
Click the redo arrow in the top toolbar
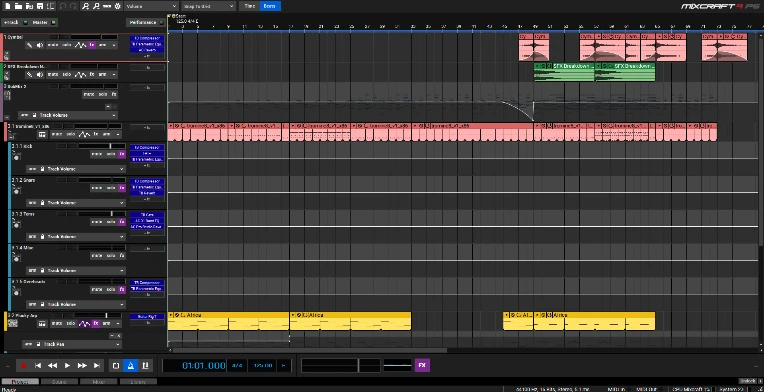pyautogui.click(x=73, y=6)
